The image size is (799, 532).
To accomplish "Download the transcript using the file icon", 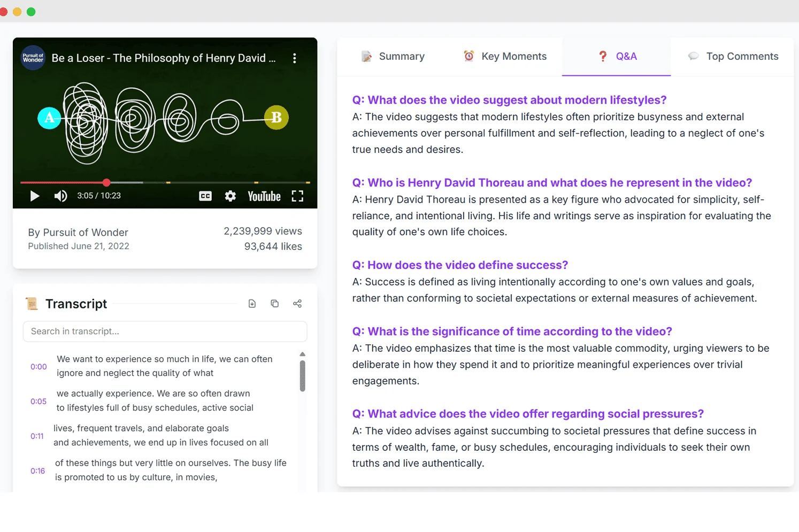I will point(252,304).
